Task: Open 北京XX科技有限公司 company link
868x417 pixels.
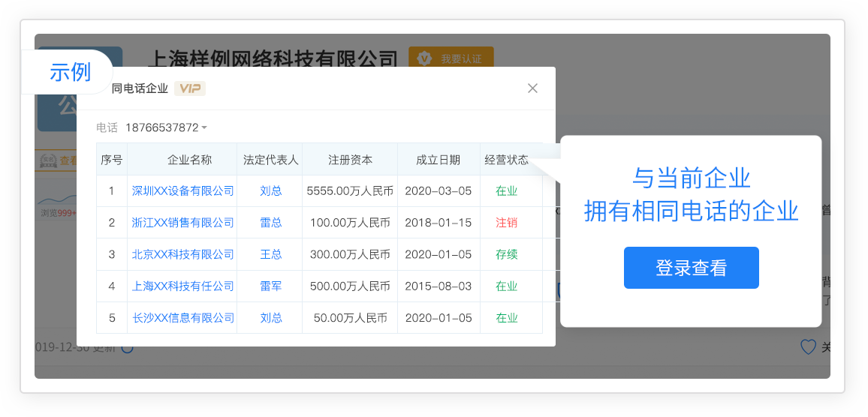Action: [182, 254]
